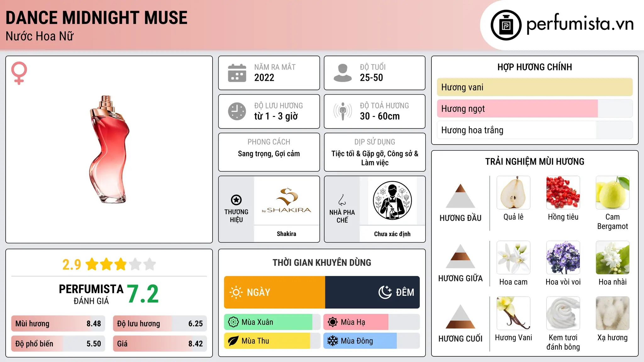Open the Hồng tiêu pink pepper image
Screen dimensions: 644x362
tap(563, 193)
